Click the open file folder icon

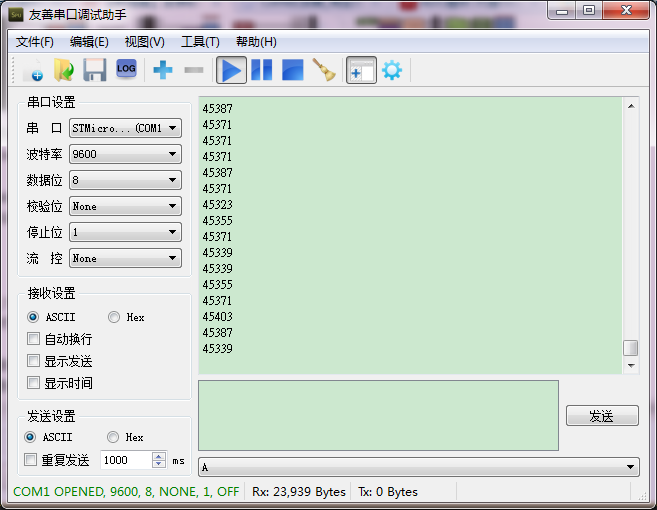63,70
